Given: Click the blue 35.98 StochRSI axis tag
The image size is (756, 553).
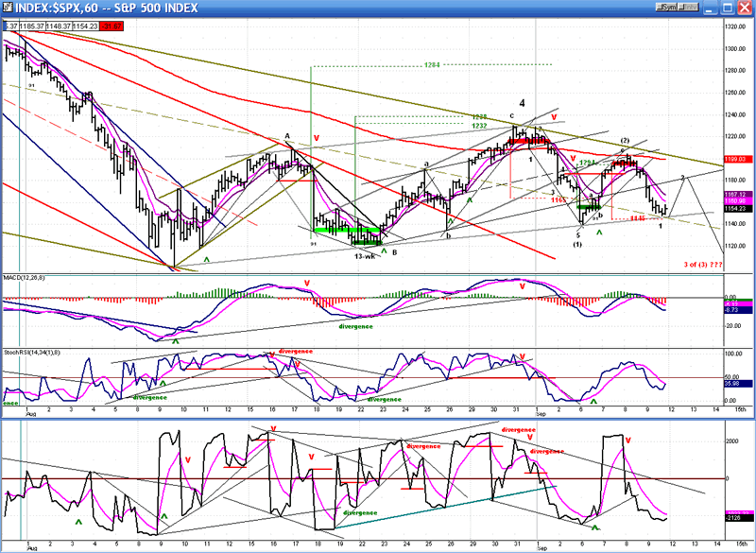Looking at the screenshot, I should tap(738, 383).
